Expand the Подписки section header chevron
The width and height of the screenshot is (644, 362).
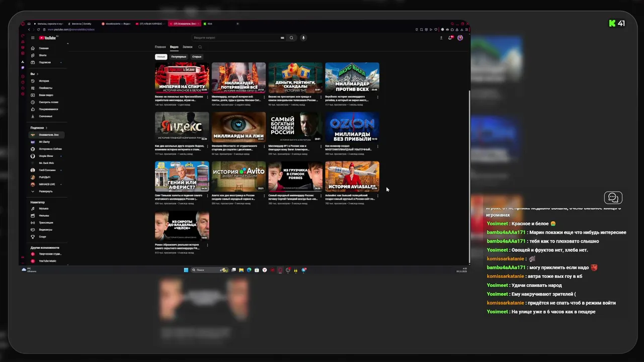click(x=46, y=128)
